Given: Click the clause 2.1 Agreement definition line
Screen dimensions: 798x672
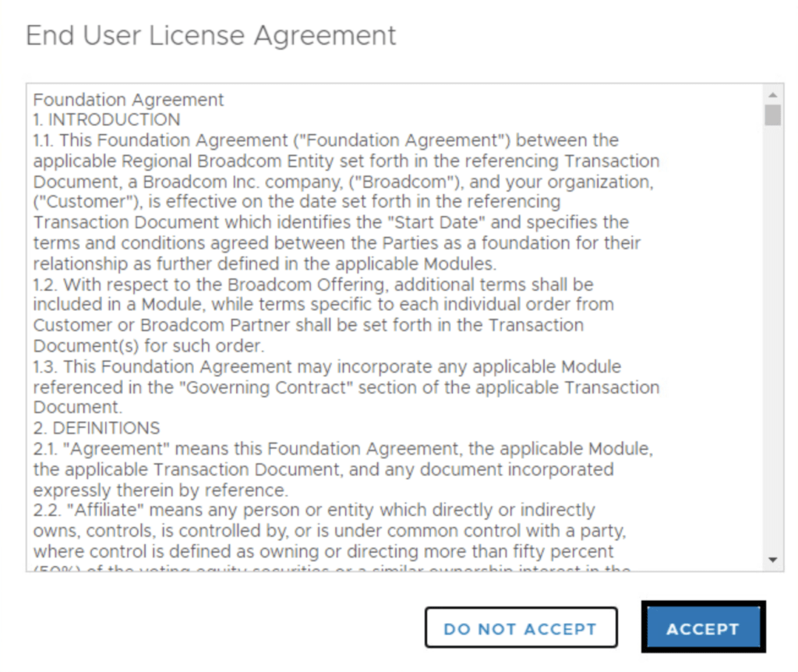Looking at the screenshot, I should coord(343,449).
